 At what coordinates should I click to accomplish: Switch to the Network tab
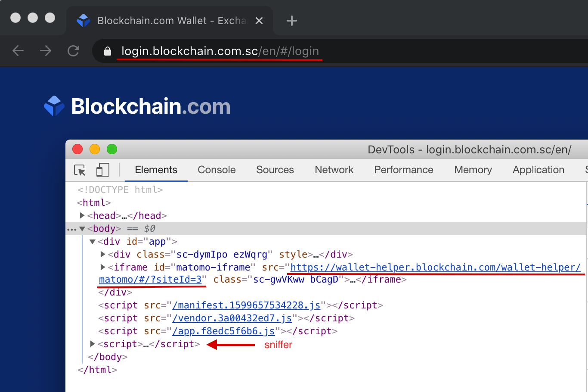(334, 170)
